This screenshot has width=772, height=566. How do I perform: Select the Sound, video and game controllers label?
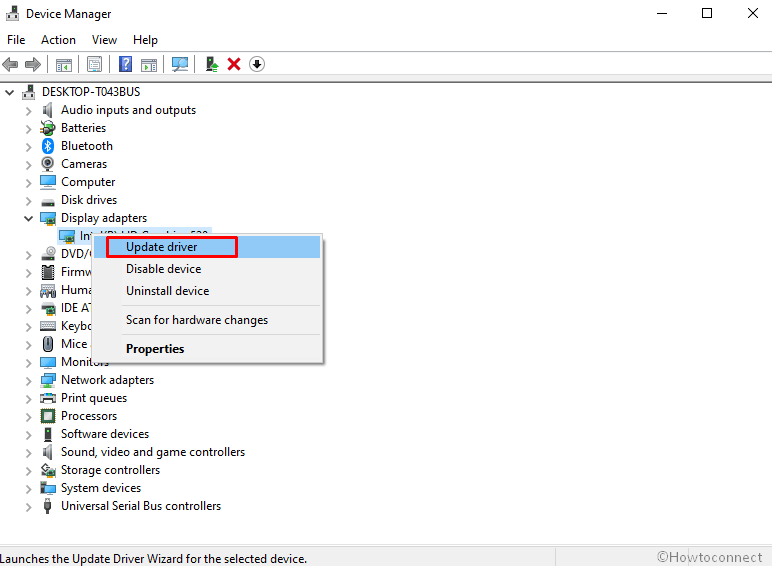tap(153, 452)
